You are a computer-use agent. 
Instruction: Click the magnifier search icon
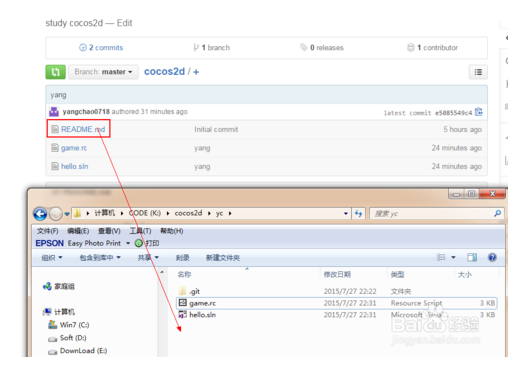click(498, 214)
